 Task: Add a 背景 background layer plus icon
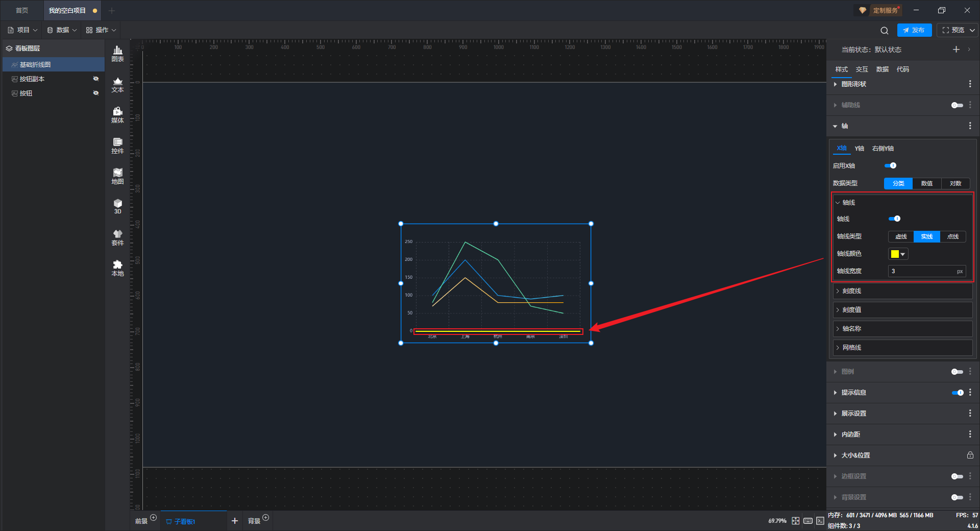[x=265, y=518]
